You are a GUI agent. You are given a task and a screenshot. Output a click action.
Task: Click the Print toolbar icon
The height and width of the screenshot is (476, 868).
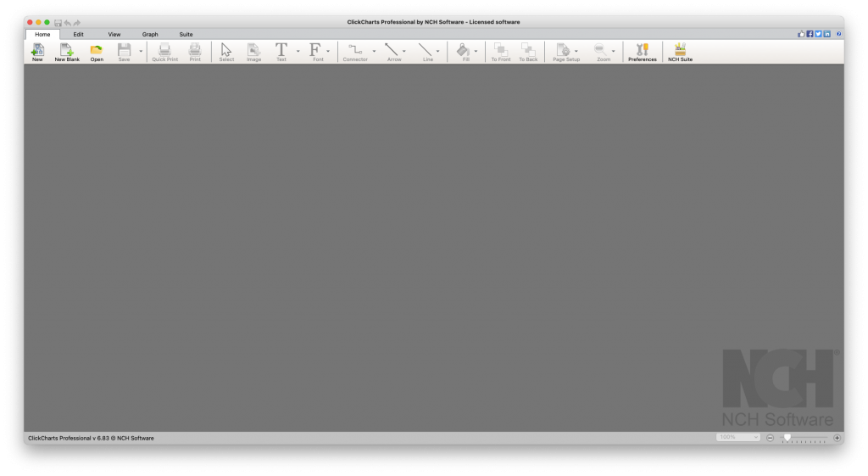(195, 52)
